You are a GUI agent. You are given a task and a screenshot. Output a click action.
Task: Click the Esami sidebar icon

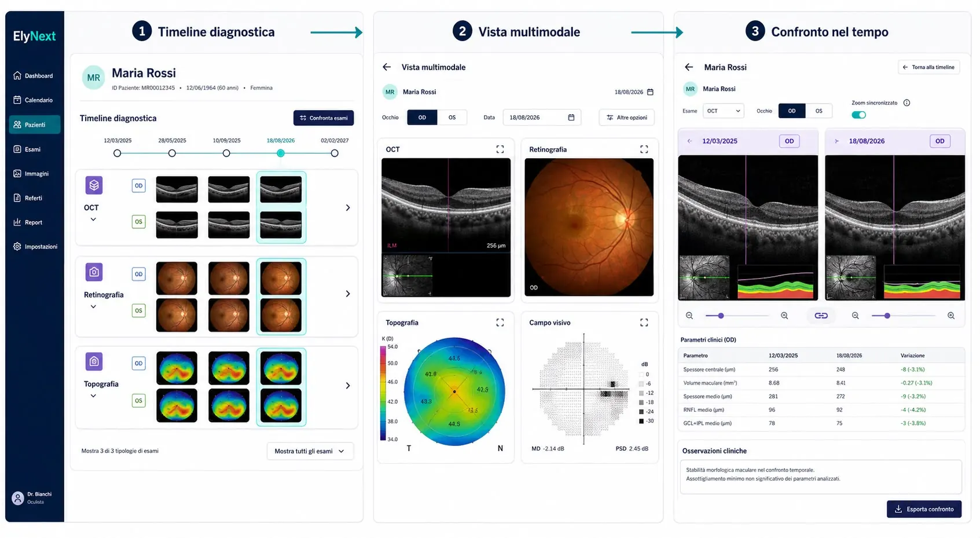[x=17, y=149]
